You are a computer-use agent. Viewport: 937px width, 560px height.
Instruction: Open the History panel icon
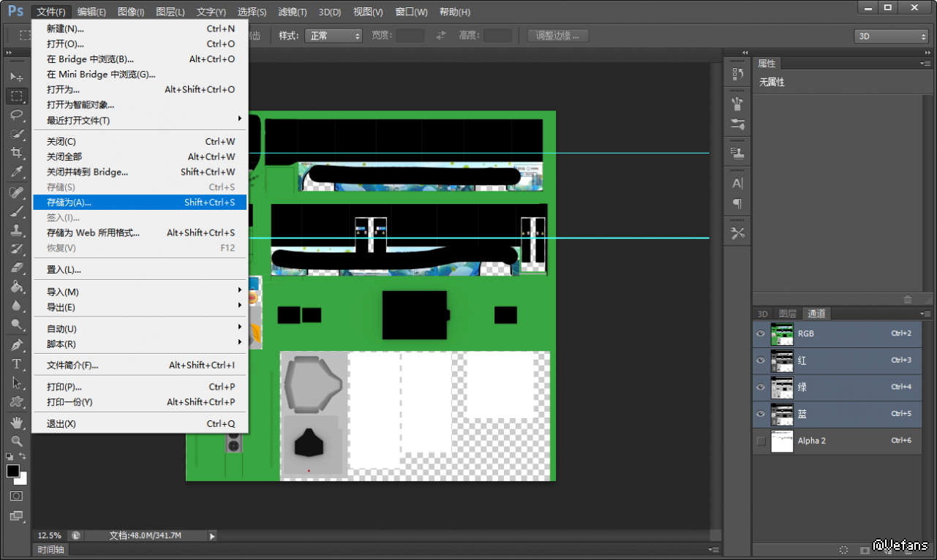pos(737,74)
